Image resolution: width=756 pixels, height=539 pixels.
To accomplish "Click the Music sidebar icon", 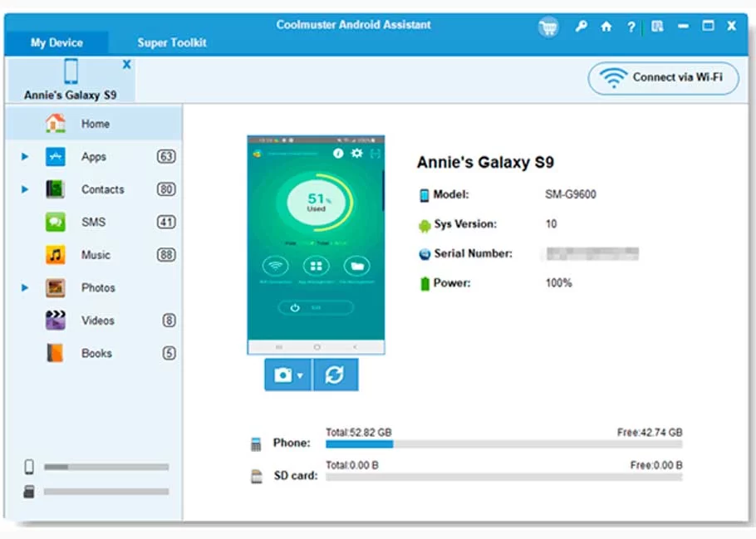I will 56,255.
